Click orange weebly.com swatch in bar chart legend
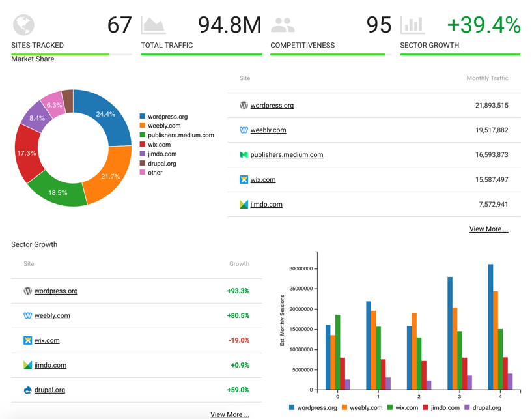The width and height of the screenshot is (532, 419). click(x=344, y=407)
